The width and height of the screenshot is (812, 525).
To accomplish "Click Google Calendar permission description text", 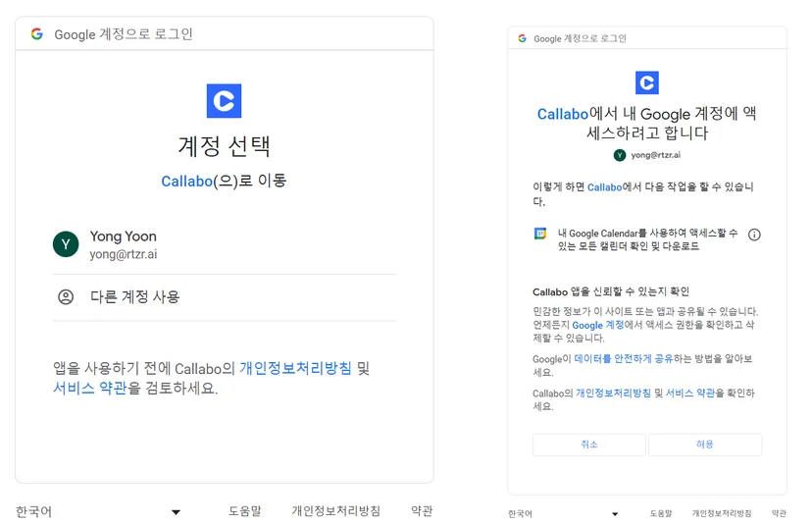I will [x=647, y=239].
